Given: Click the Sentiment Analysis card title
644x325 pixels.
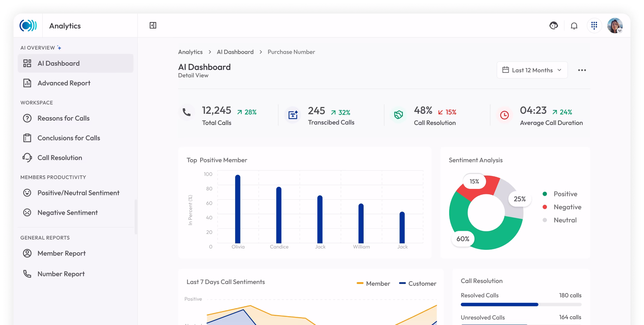Looking at the screenshot, I should pyautogui.click(x=476, y=160).
